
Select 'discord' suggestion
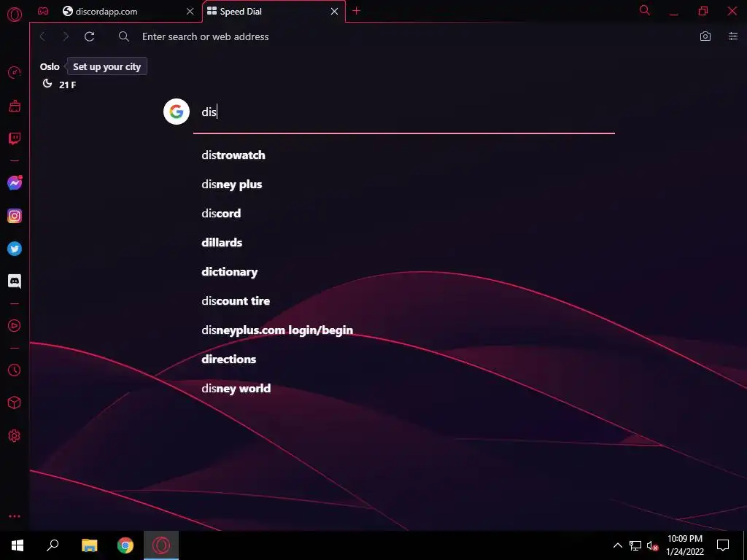[x=221, y=214]
